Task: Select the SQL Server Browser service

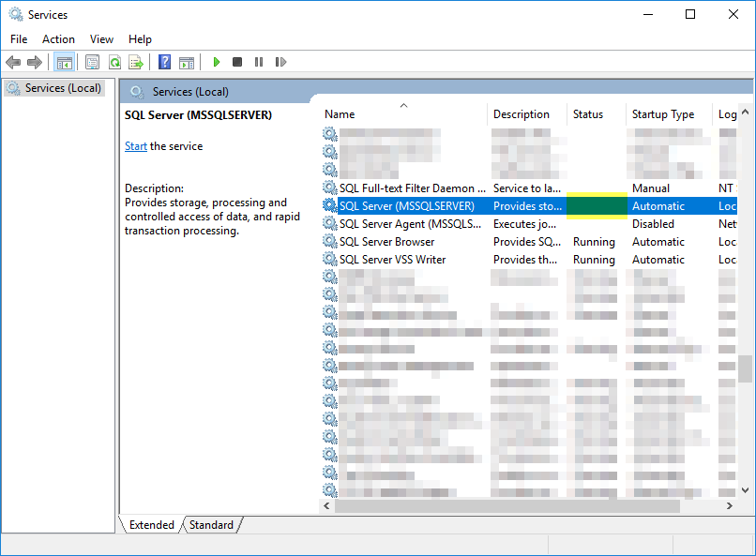Action: click(386, 241)
